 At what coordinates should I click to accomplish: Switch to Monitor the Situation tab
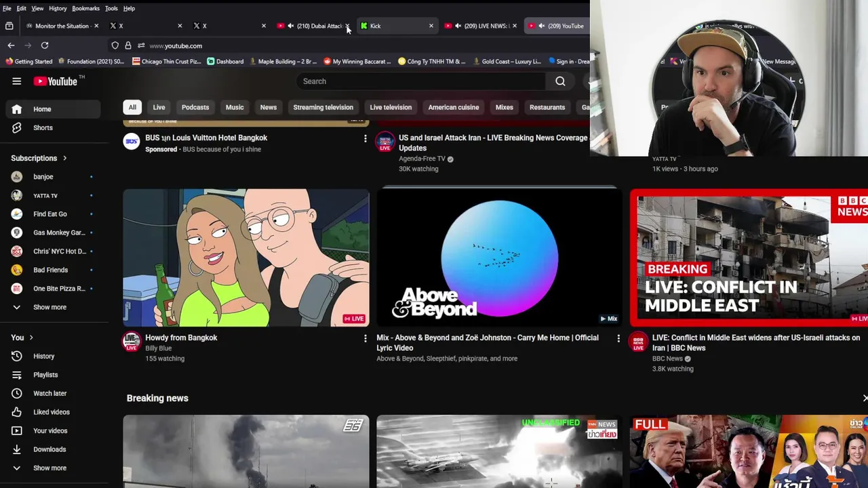pyautogui.click(x=61, y=26)
